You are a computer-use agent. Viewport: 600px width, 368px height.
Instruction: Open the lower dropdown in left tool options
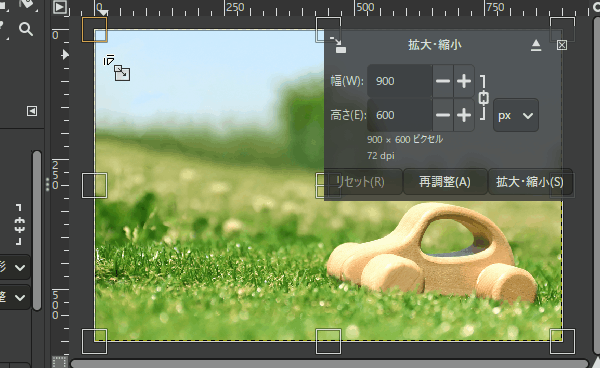(x=15, y=297)
